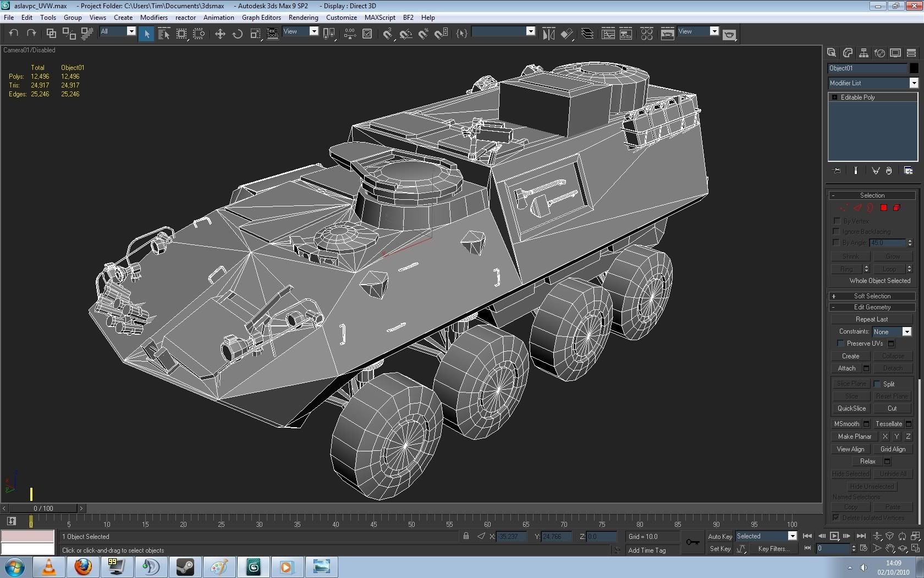The width and height of the screenshot is (924, 578).
Task: Click the object color swatch
Action: click(914, 68)
